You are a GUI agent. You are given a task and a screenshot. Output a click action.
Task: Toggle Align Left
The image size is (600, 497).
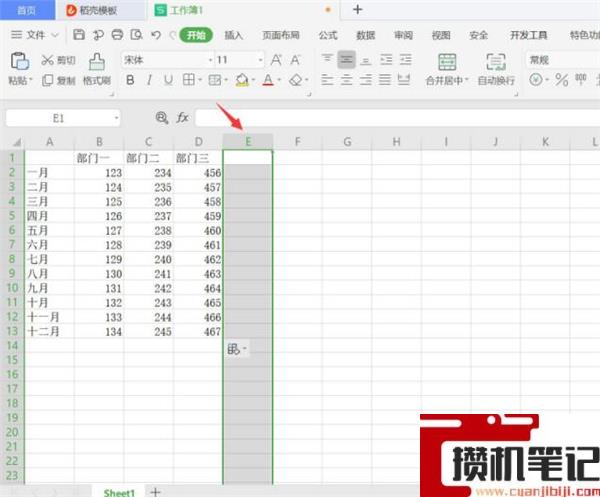[327, 80]
